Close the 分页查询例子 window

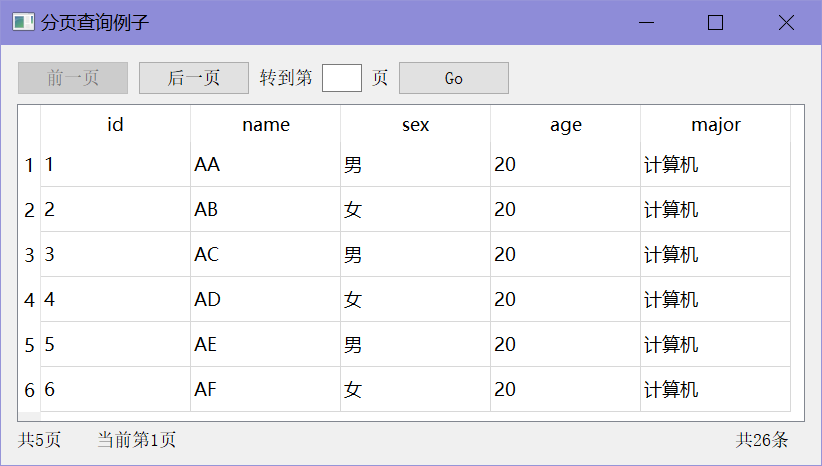[x=786, y=23]
